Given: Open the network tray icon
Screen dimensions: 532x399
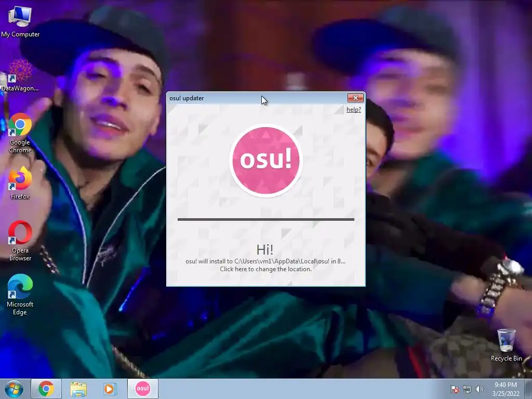Looking at the screenshot, I should click(x=467, y=389).
